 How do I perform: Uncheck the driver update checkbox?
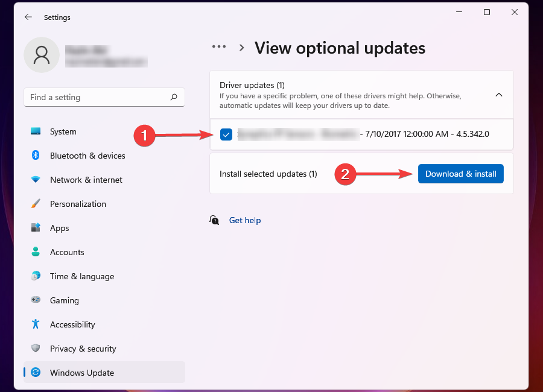226,134
